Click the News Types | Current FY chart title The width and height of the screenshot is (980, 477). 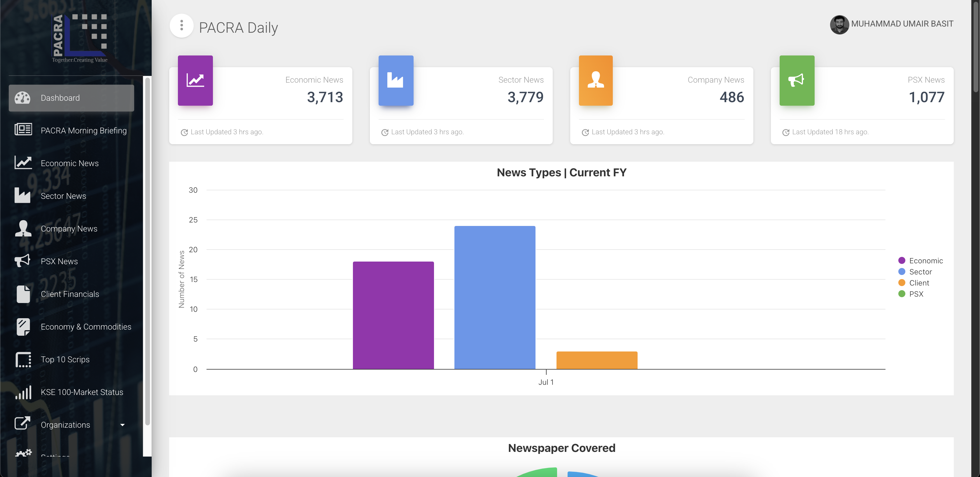(x=561, y=173)
